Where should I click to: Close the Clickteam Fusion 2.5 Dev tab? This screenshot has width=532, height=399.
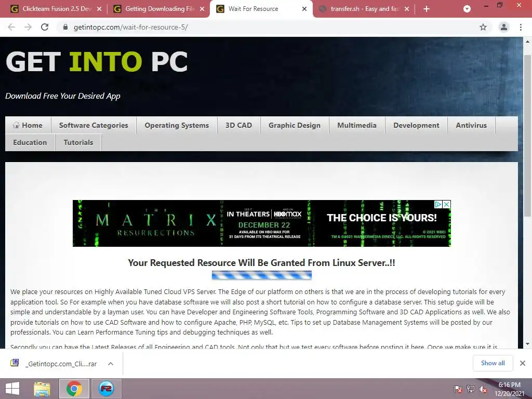(x=99, y=9)
